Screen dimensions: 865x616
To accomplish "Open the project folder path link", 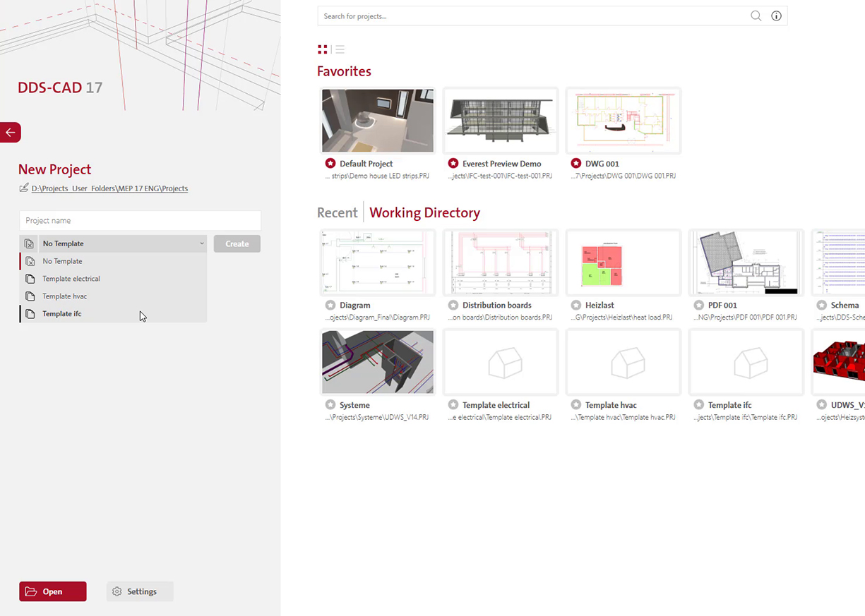I will tap(109, 188).
